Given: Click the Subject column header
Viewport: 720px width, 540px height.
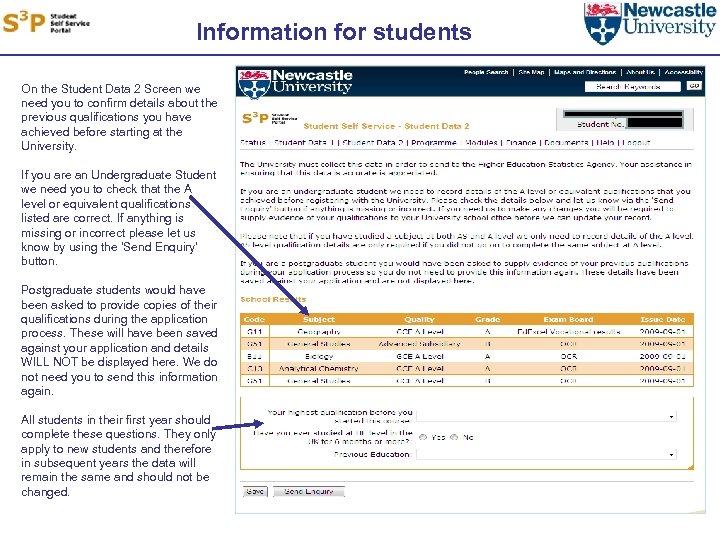Looking at the screenshot, I should [x=319, y=319].
